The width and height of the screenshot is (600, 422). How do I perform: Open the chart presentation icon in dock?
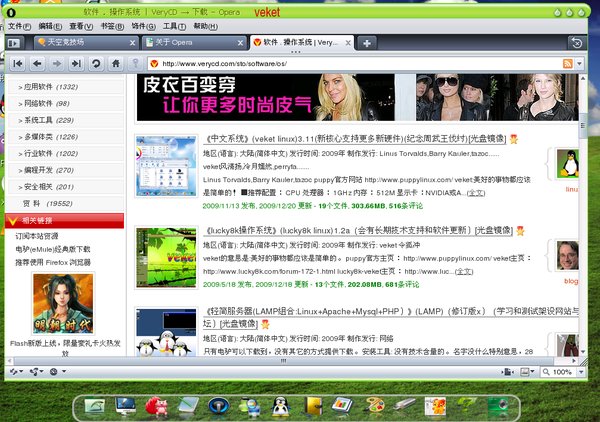(342, 406)
